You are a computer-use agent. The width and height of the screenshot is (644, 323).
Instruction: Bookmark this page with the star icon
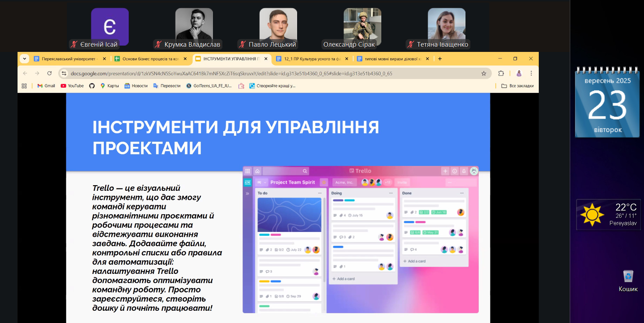click(484, 73)
